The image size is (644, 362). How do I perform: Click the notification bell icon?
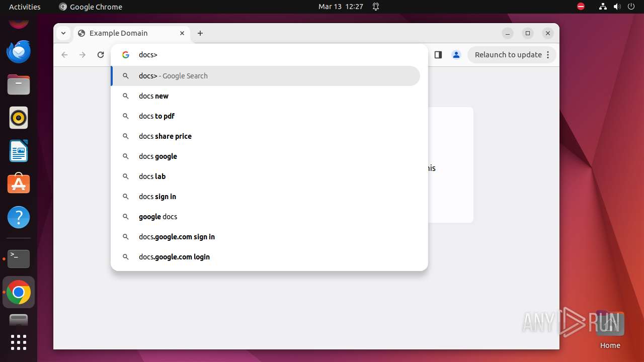(x=376, y=7)
